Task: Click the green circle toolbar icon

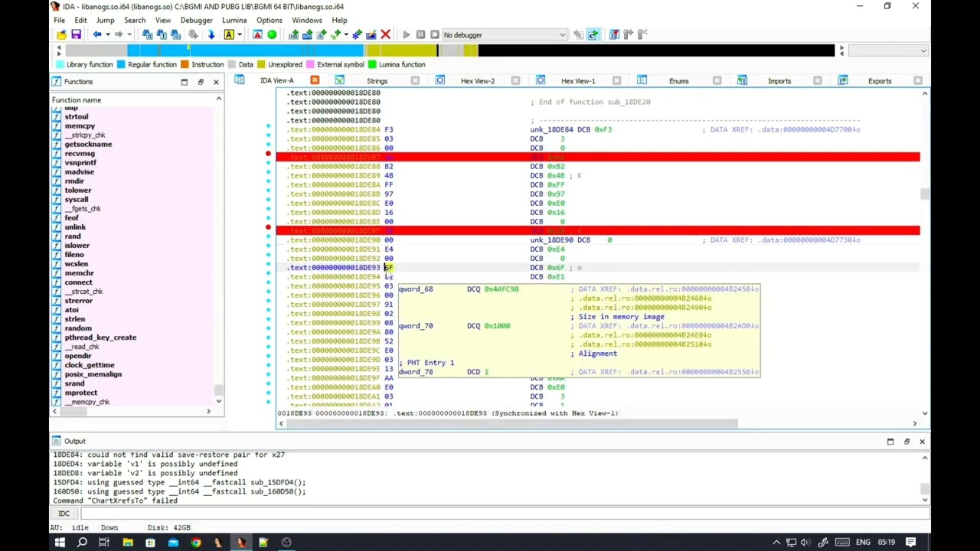Action: click(272, 34)
